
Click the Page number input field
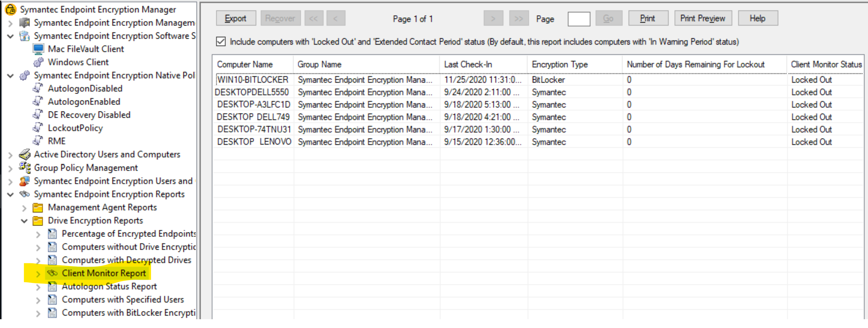tap(579, 19)
